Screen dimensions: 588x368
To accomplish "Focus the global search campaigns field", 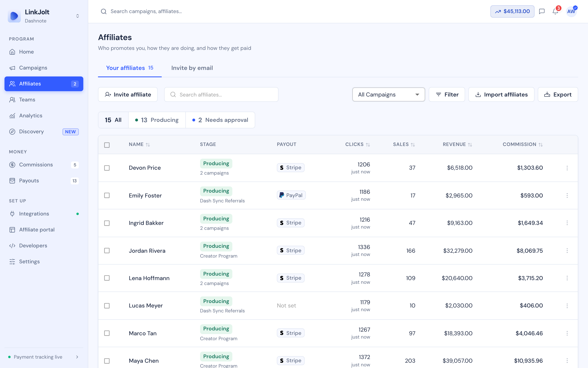I will [146, 11].
